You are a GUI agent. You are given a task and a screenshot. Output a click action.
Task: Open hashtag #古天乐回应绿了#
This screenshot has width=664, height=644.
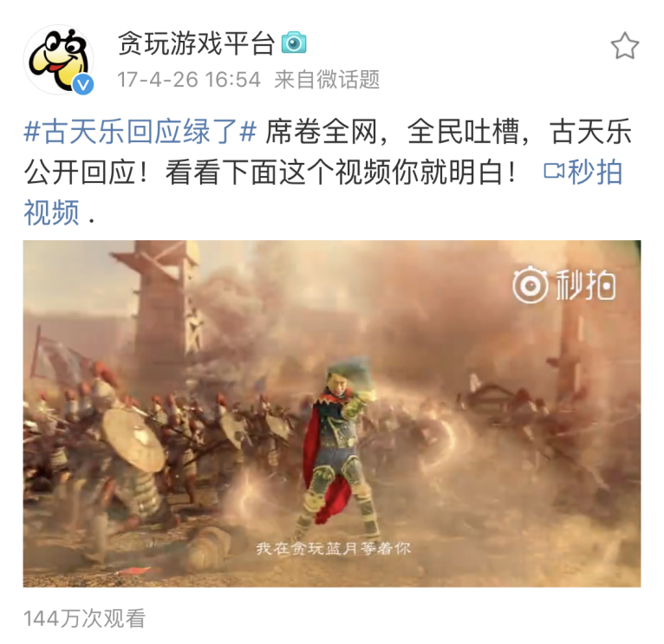[140, 131]
